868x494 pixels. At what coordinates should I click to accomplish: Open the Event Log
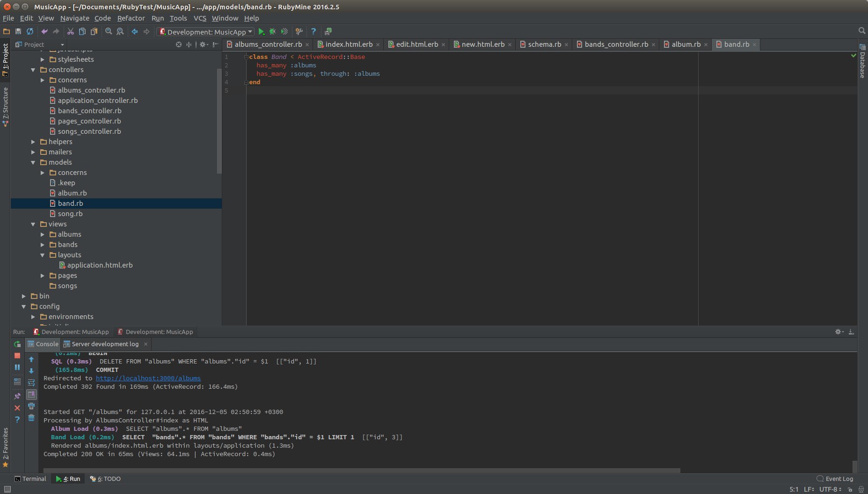click(835, 479)
